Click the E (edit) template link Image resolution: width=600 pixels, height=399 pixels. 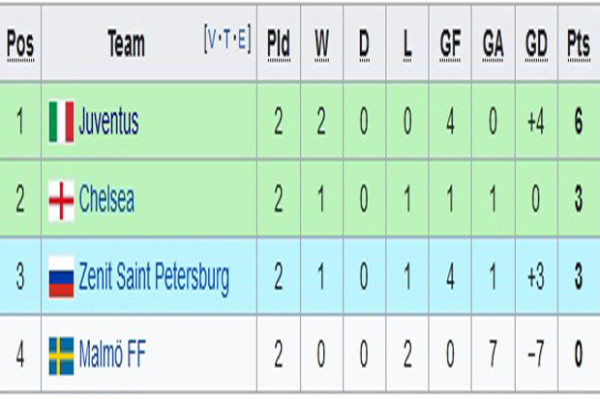pos(241,39)
